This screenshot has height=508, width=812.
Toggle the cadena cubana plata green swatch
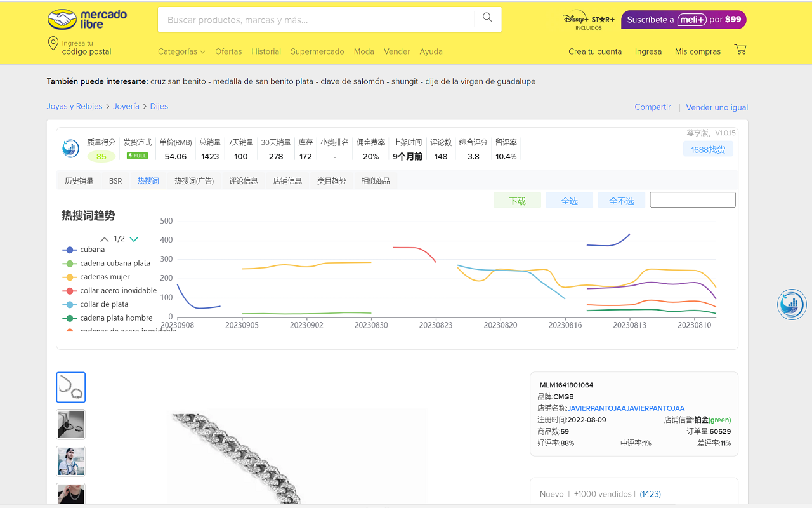pyautogui.click(x=69, y=264)
